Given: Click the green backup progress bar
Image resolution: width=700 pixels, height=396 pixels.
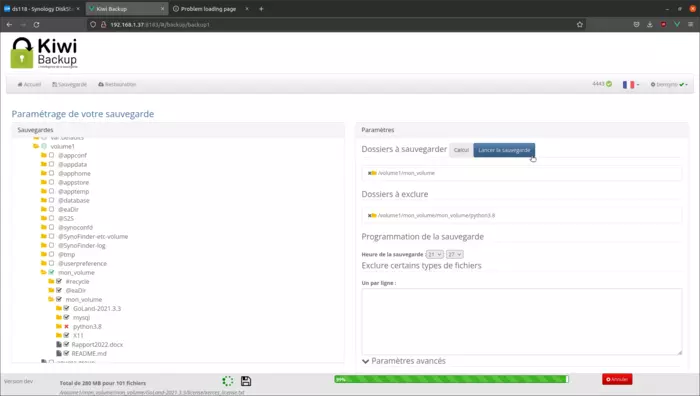Looking at the screenshot, I should click(x=451, y=379).
